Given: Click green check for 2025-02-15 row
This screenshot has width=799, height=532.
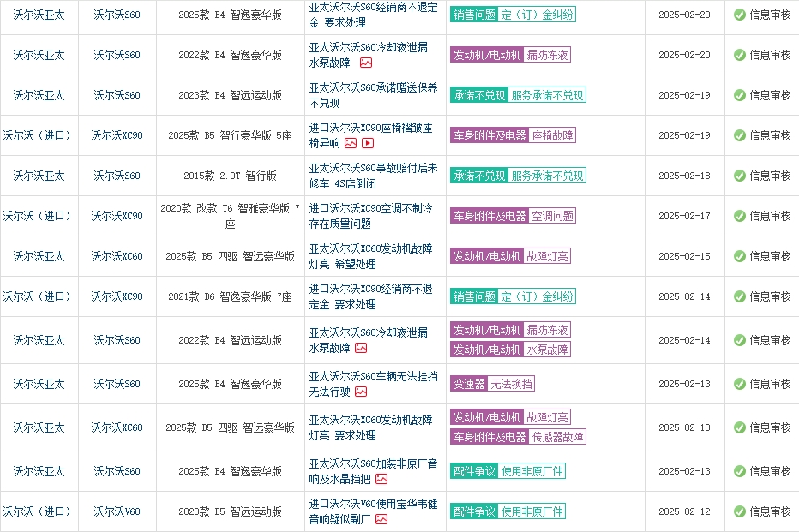Looking at the screenshot, I should click(x=739, y=256).
